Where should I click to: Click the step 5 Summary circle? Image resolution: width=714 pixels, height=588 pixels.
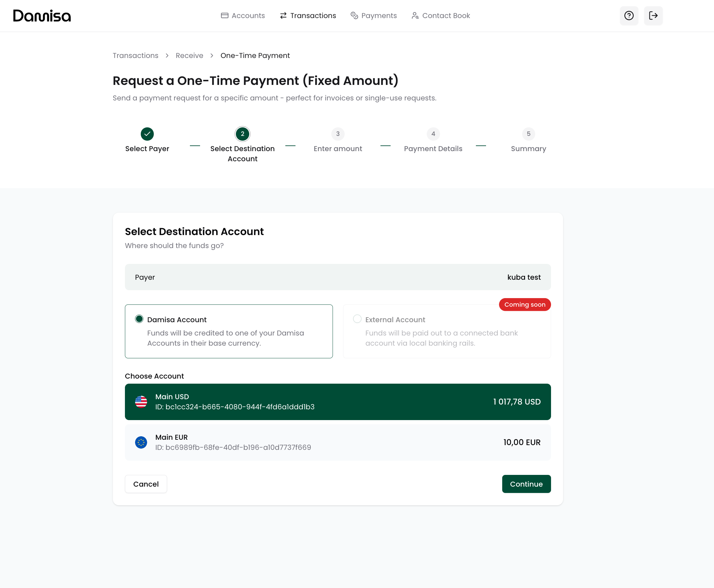click(528, 134)
